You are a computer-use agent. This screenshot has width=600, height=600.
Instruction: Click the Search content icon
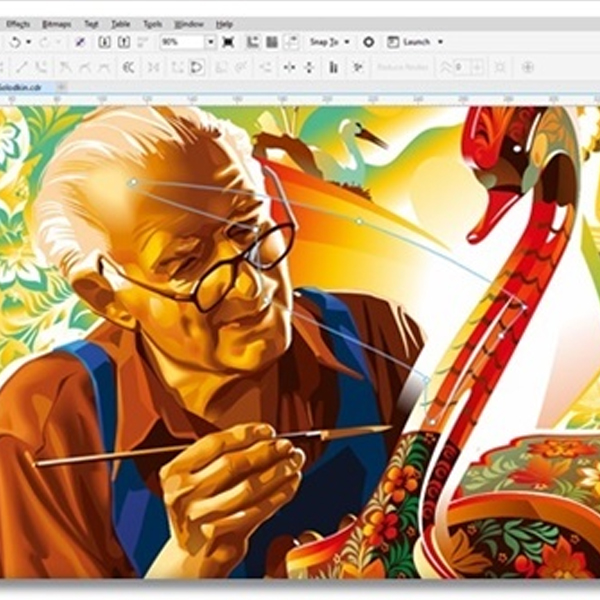(x=80, y=42)
